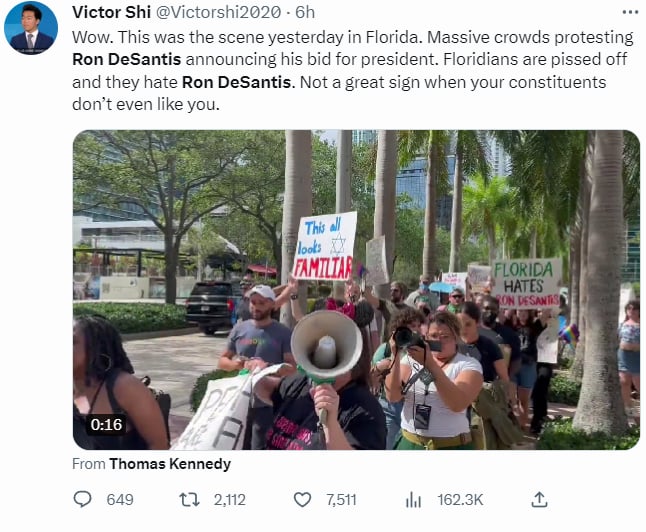Open Thomas Kennedy video source link
646x532 pixels.
tap(170, 464)
